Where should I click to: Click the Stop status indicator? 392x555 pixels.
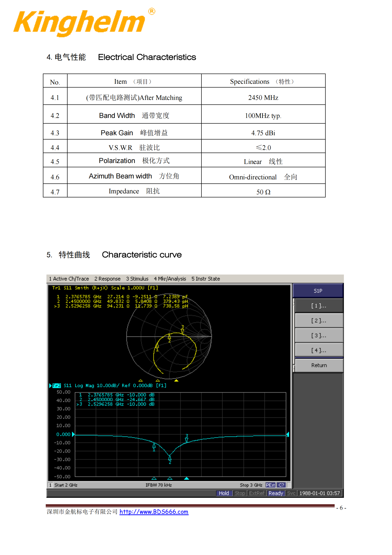(x=240, y=493)
